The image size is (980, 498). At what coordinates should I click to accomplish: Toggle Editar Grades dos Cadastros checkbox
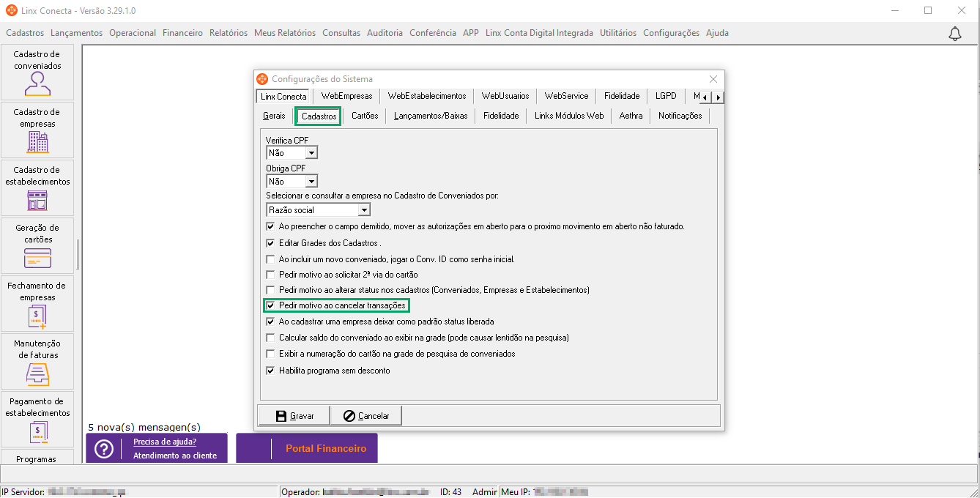click(x=271, y=243)
